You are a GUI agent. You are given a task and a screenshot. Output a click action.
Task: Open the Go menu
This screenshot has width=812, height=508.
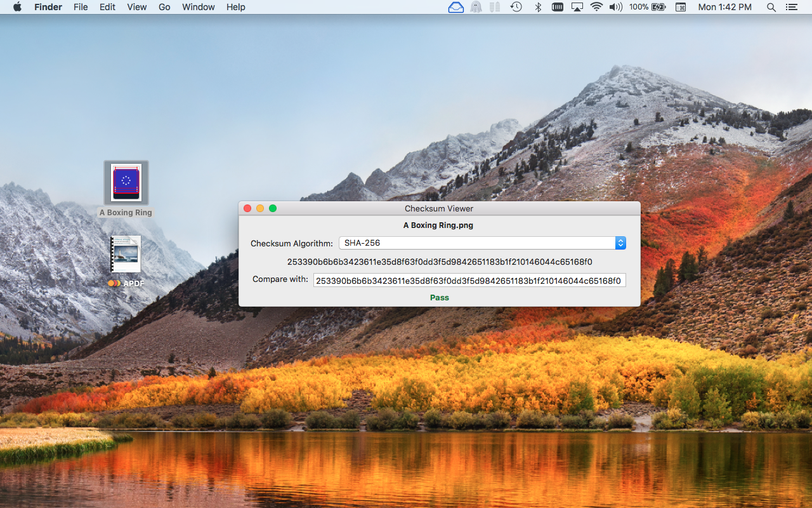[164, 7]
